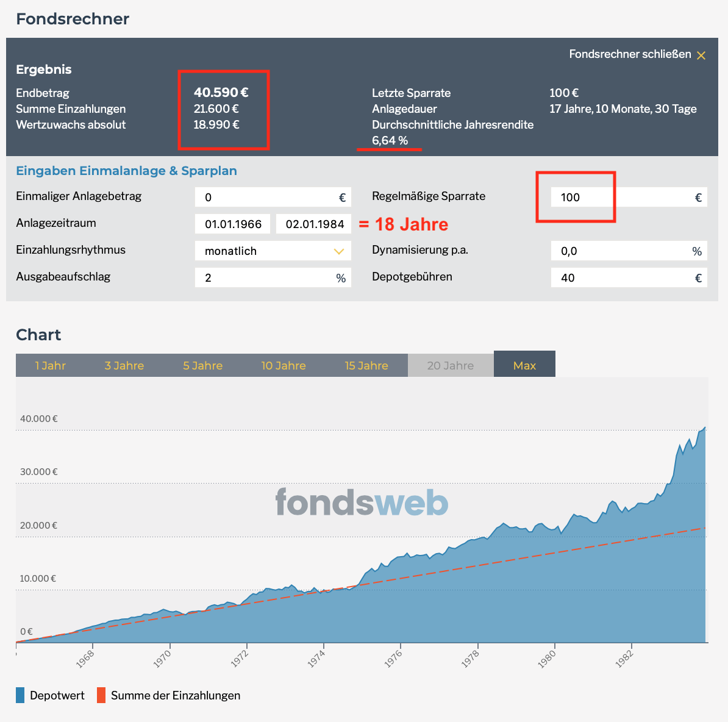Click the Dynamisierung p.a. input field
This screenshot has width=728, height=722.
click(629, 251)
